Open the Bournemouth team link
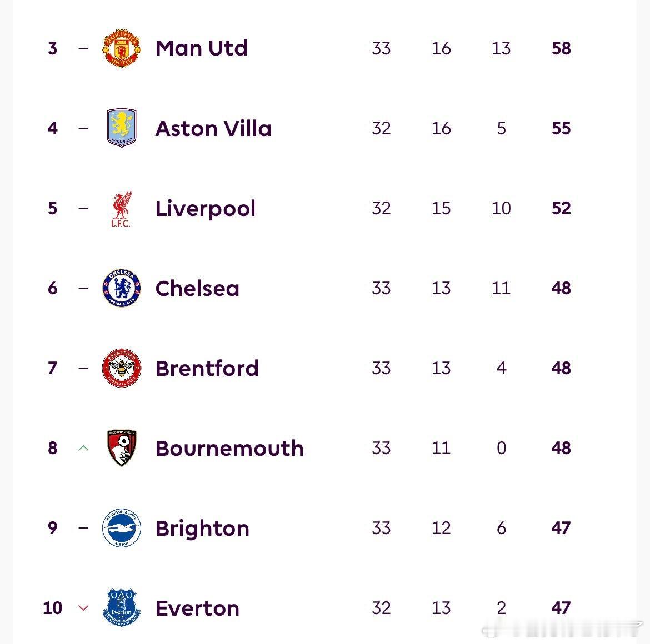 click(229, 448)
